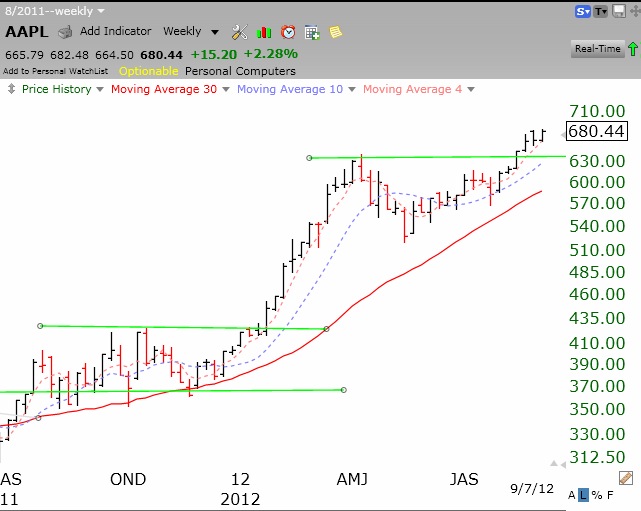Select the handle at left end of 425 trendline

40,326
